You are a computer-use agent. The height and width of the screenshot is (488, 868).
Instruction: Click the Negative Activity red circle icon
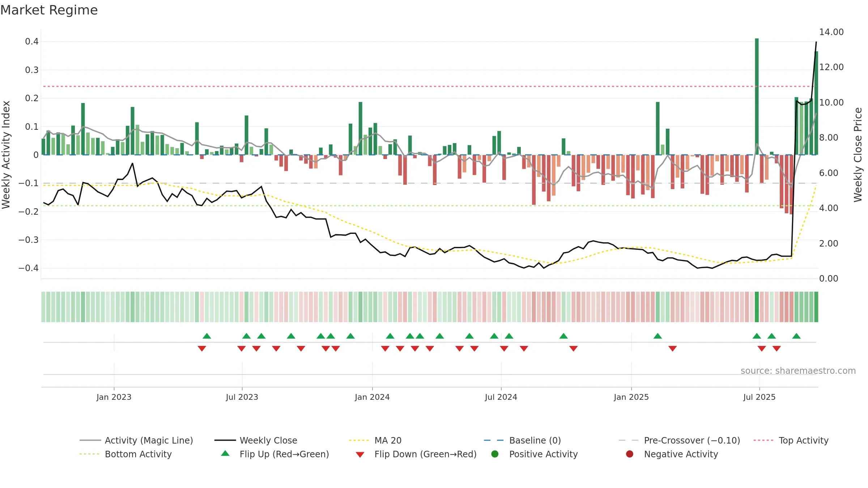click(x=630, y=454)
